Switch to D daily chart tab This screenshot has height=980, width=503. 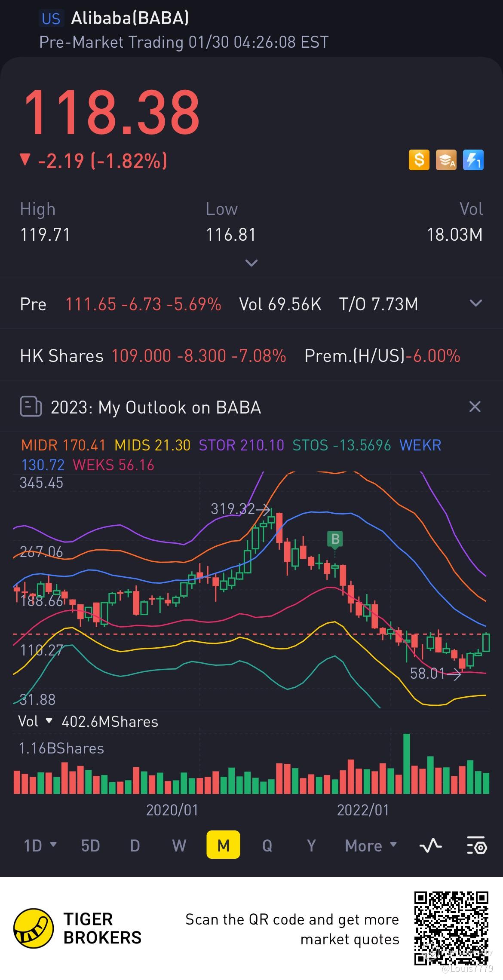pyautogui.click(x=135, y=845)
